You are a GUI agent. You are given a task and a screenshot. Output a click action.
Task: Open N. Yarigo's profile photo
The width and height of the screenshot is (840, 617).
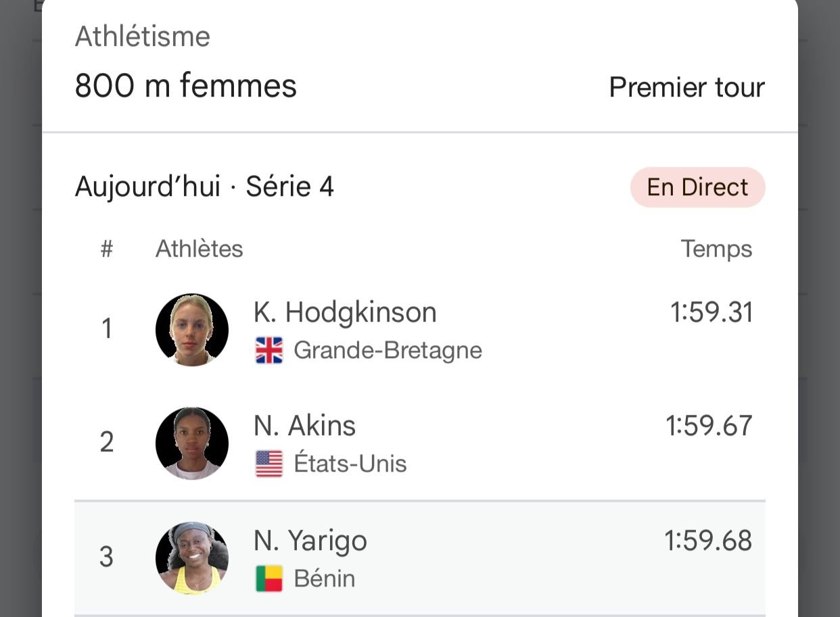[192, 558]
